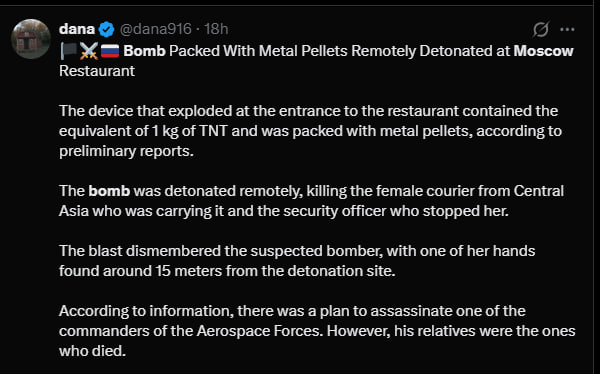This screenshot has width=600, height=374.
Task: Click bold word bomb in third paragraph
Action: tap(109, 191)
